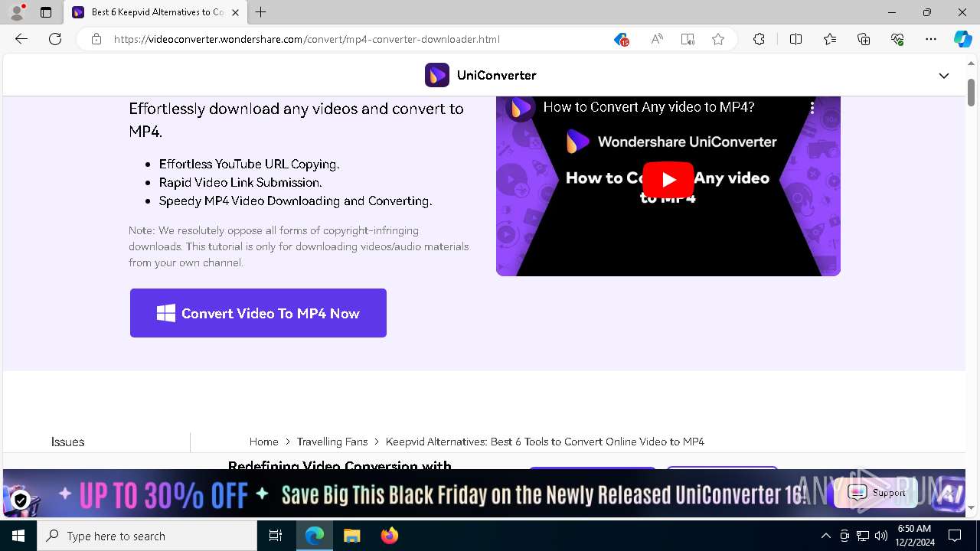Open Firefox taskbar icon

click(389, 536)
